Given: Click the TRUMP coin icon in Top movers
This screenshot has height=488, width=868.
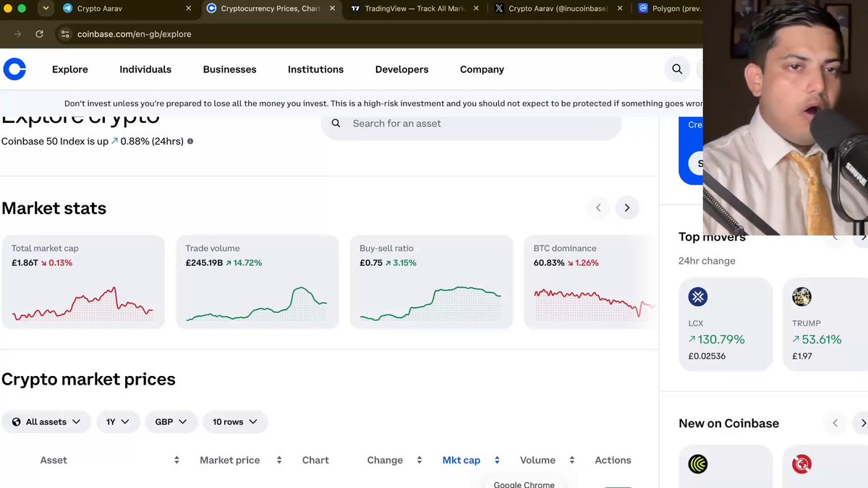Looking at the screenshot, I should [x=801, y=296].
